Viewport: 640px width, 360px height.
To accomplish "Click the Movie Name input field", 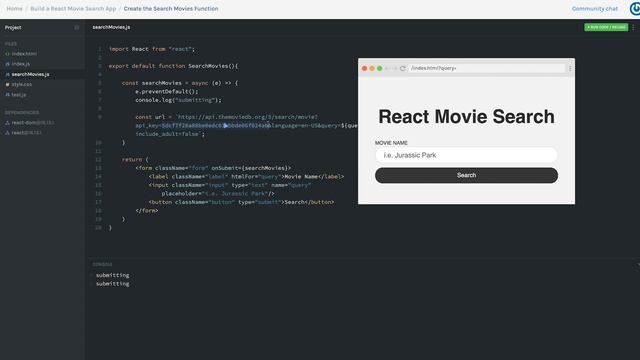I will coord(466,155).
